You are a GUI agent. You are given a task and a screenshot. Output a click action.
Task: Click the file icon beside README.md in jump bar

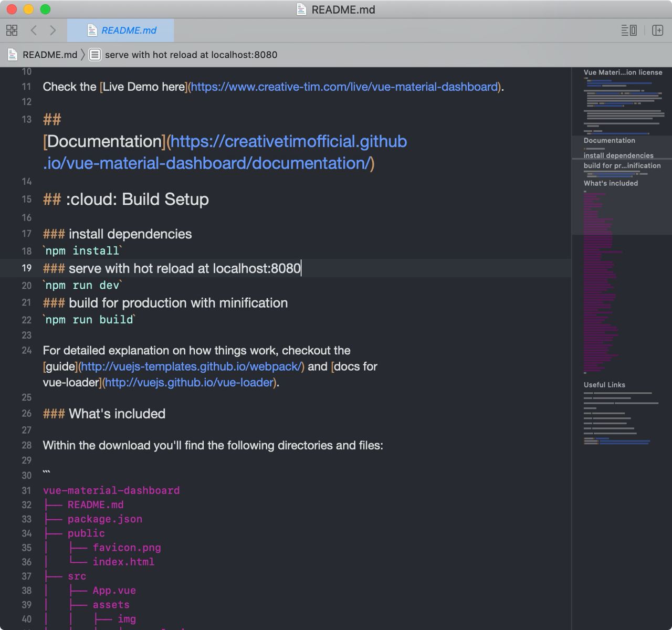pos(13,55)
